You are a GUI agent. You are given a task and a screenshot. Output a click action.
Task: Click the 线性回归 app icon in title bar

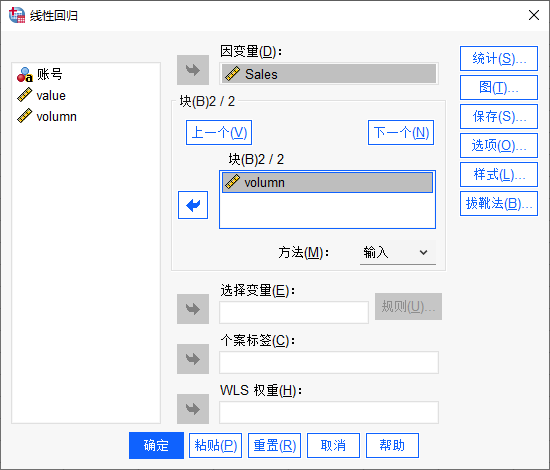(17, 15)
